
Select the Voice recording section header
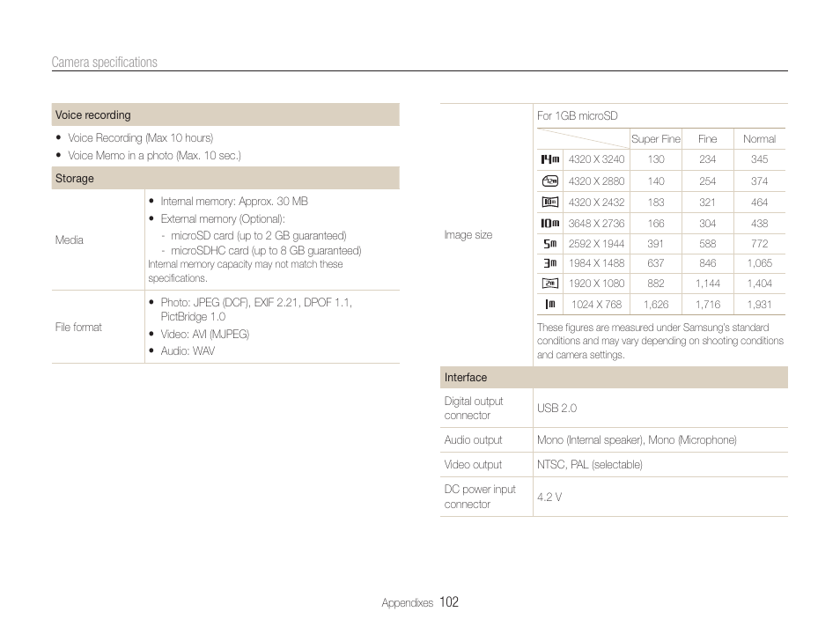pyautogui.click(x=225, y=114)
